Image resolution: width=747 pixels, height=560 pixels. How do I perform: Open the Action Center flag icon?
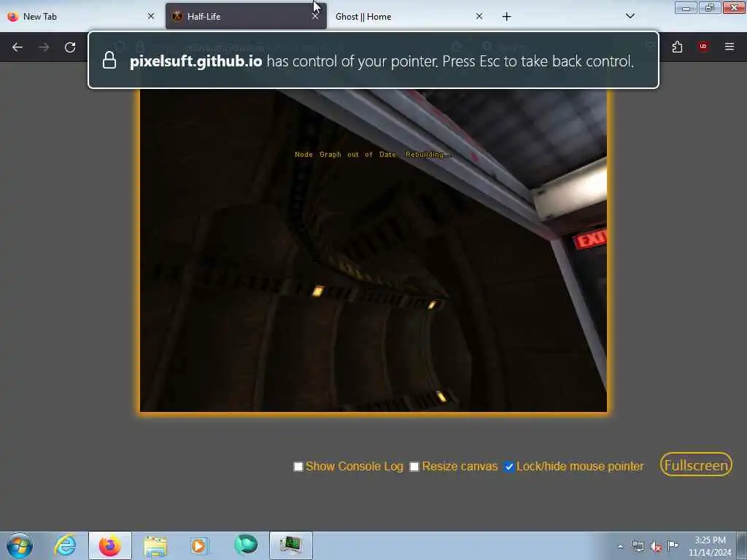point(673,545)
